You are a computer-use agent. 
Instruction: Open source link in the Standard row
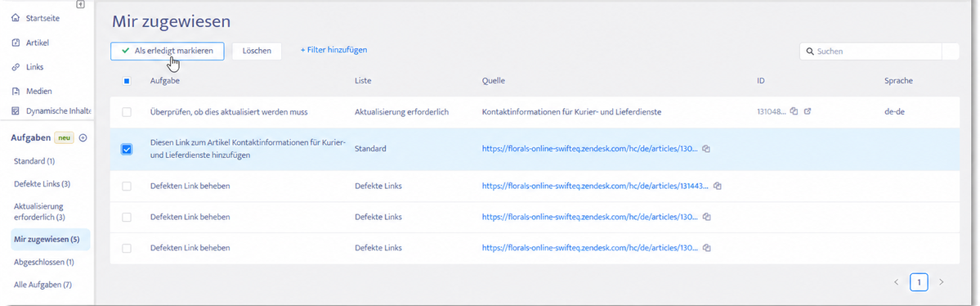[590, 150]
